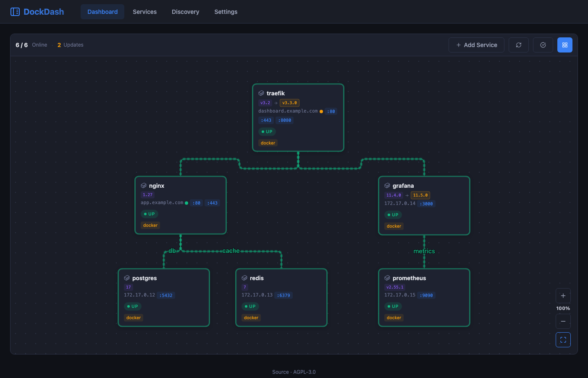The height and width of the screenshot is (378, 588).
Task: Toggle the grid layout view button
Action: point(565,45)
